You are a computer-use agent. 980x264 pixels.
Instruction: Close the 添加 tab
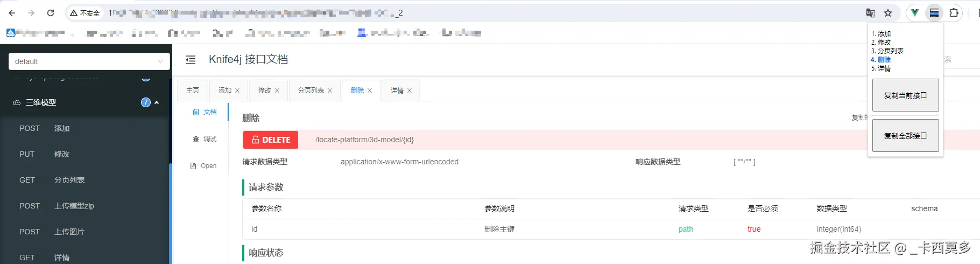237,91
